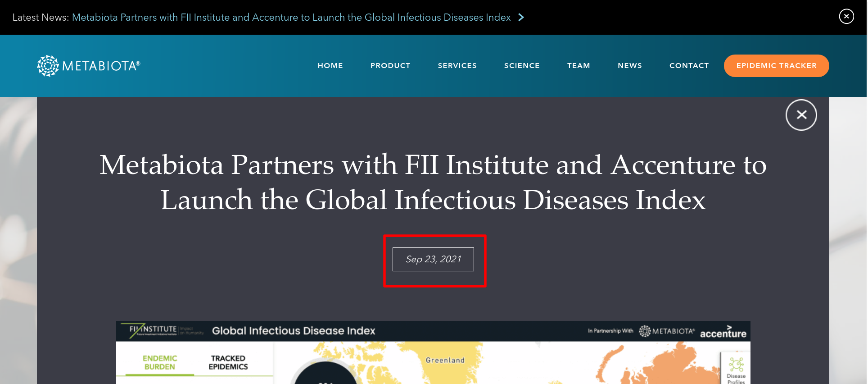This screenshot has width=868, height=384.
Task: Open the Disease Profiles icon
Action: coord(736,370)
